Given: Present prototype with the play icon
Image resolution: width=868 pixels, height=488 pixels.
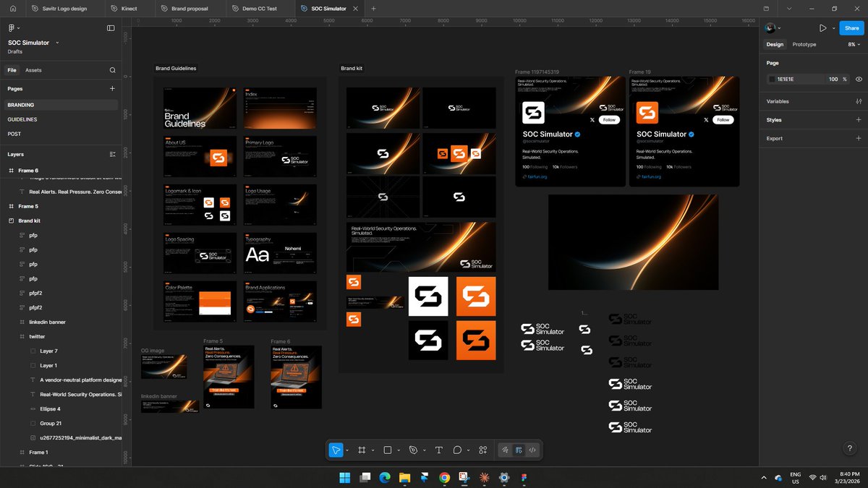Looking at the screenshot, I should tap(822, 28).
